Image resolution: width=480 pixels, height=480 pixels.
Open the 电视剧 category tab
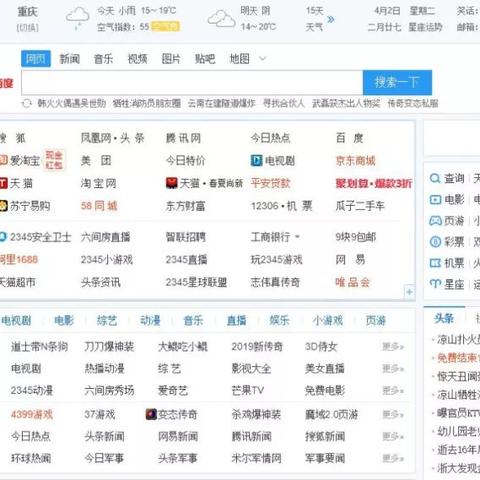pos(16,321)
